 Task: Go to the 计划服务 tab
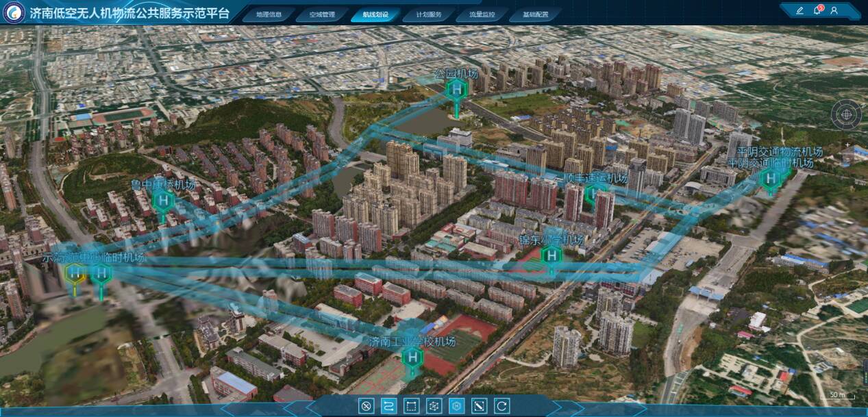coord(429,14)
